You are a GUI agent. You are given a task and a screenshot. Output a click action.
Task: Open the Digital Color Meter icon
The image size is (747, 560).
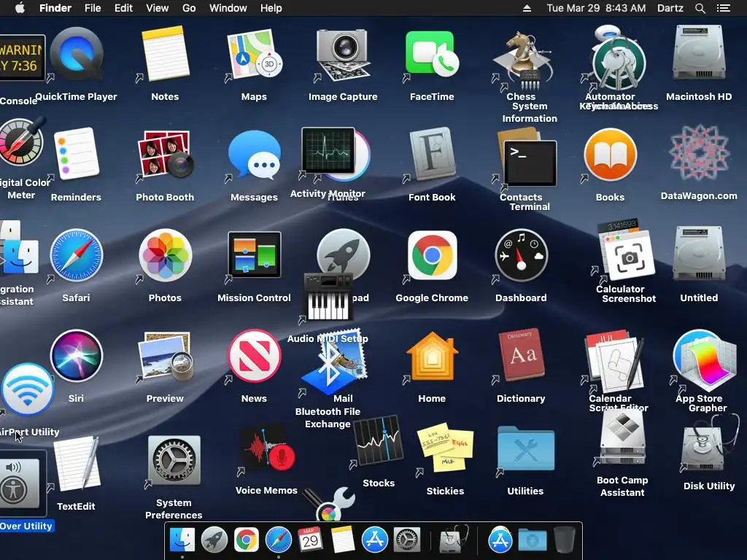21,143
